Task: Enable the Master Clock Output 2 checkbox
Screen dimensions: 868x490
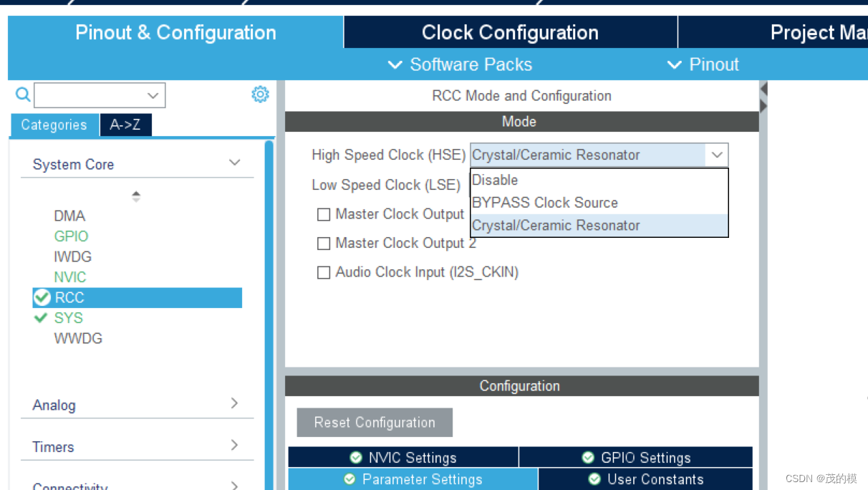Action: pyautogui.click(x=324, y=244)
